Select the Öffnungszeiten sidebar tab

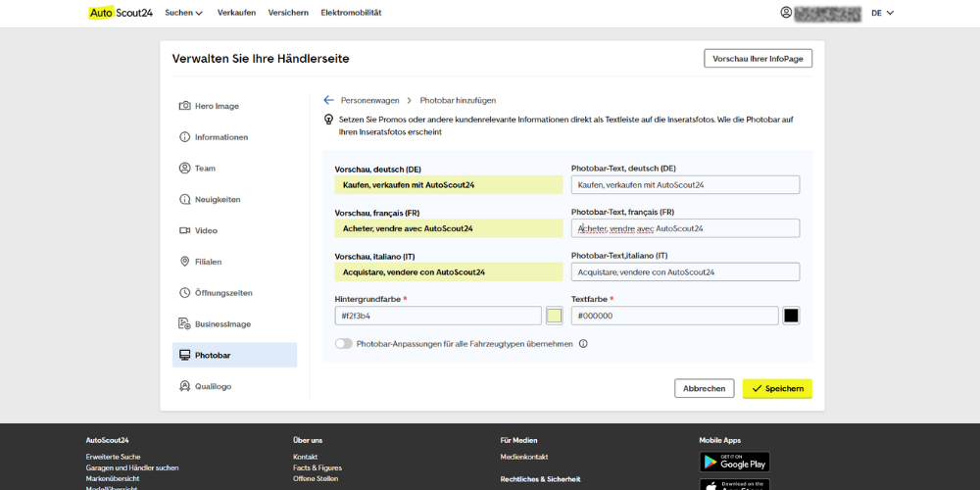click(x=234, y=292)
